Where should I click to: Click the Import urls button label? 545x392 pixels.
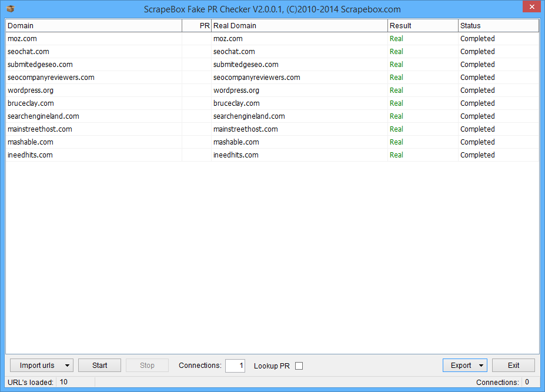coord(37,366)
